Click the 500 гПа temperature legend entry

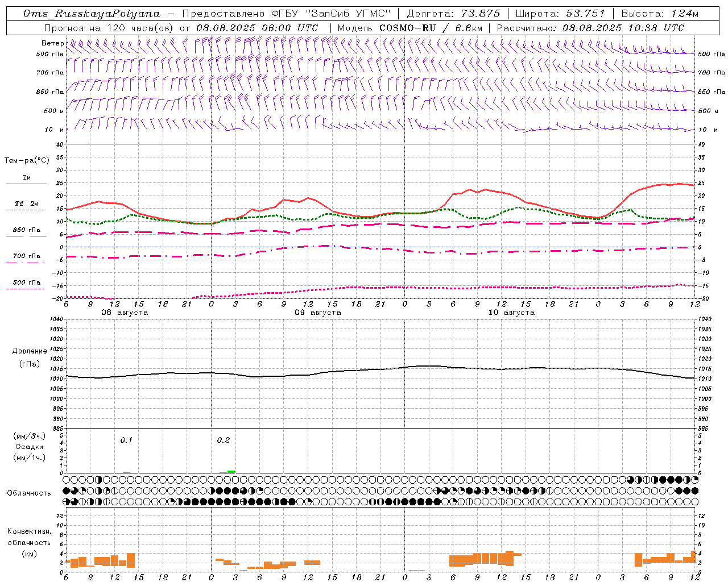tap(27, 282)
